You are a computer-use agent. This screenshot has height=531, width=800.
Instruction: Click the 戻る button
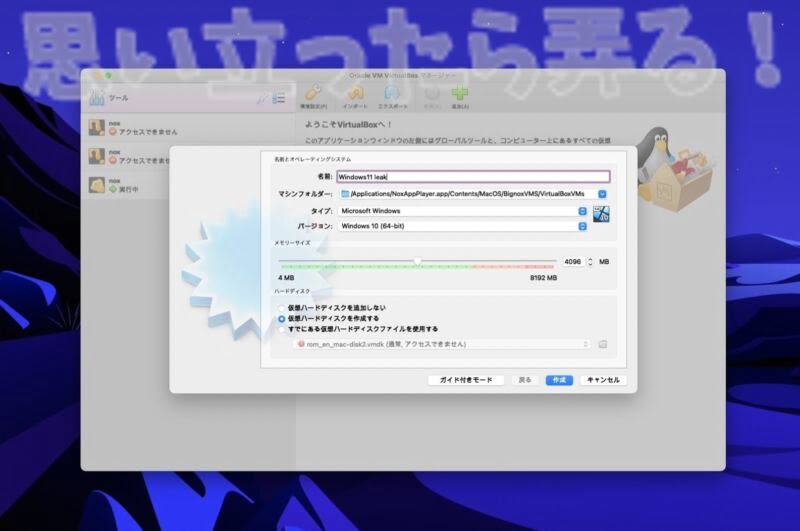tap(524, 380)
